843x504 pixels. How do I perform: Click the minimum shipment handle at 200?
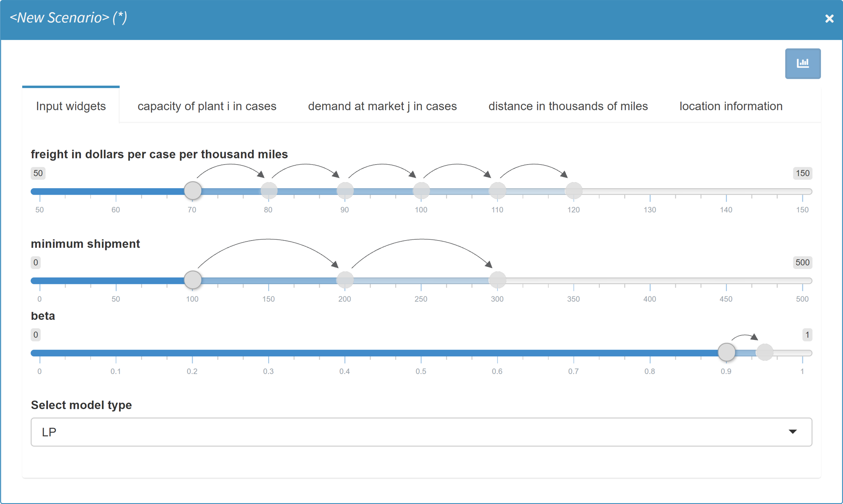(x=345, y=280)
